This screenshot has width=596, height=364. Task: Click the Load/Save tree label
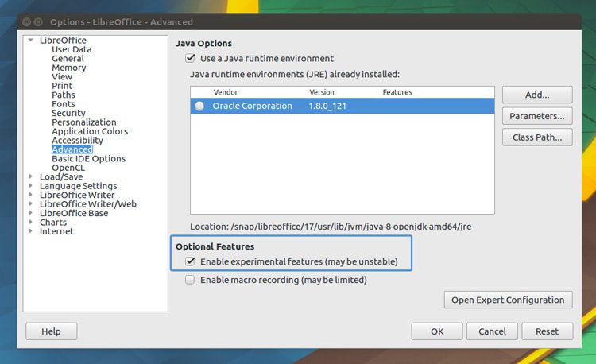click(61, 176)
